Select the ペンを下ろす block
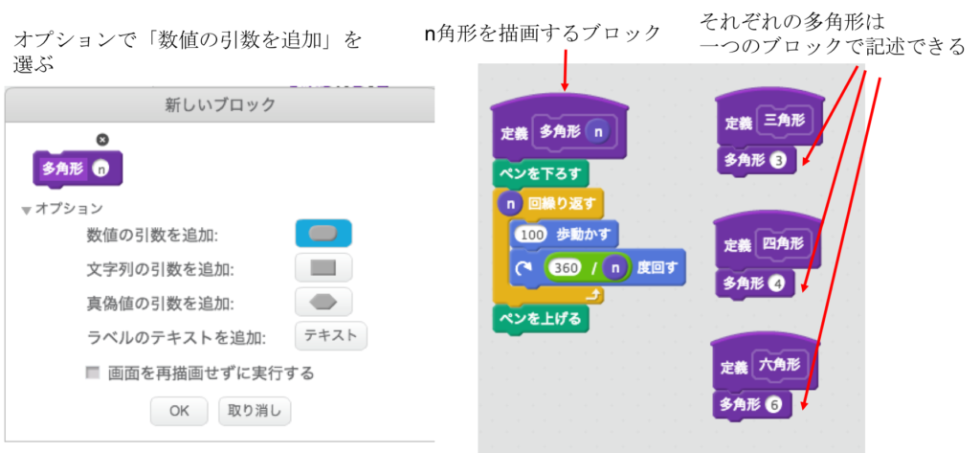Screen dimensions: 980x453 (542, 173)
